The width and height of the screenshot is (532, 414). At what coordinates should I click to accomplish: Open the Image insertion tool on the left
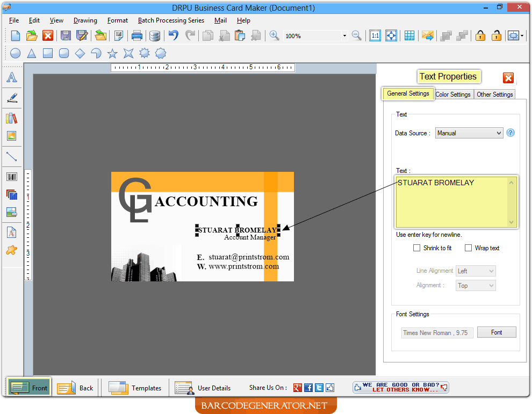tap(12, 135)
